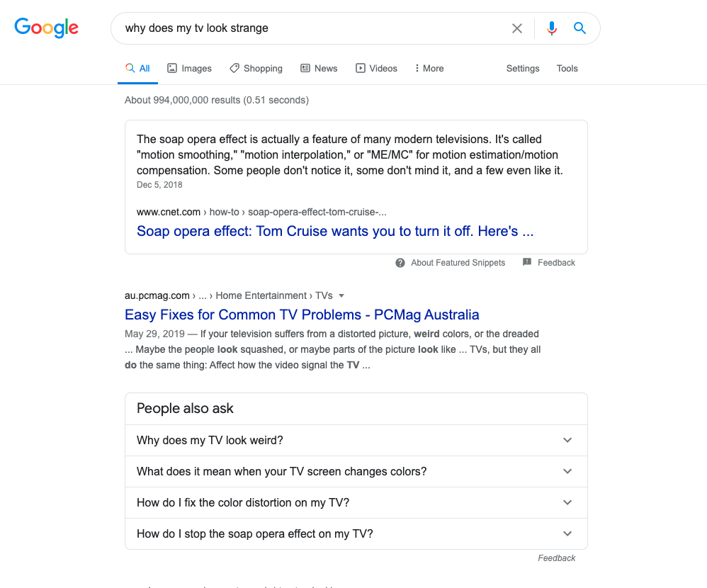Expand "How do I fix the color distortion"
The image size is (707, 588).
tap(567, 502)
